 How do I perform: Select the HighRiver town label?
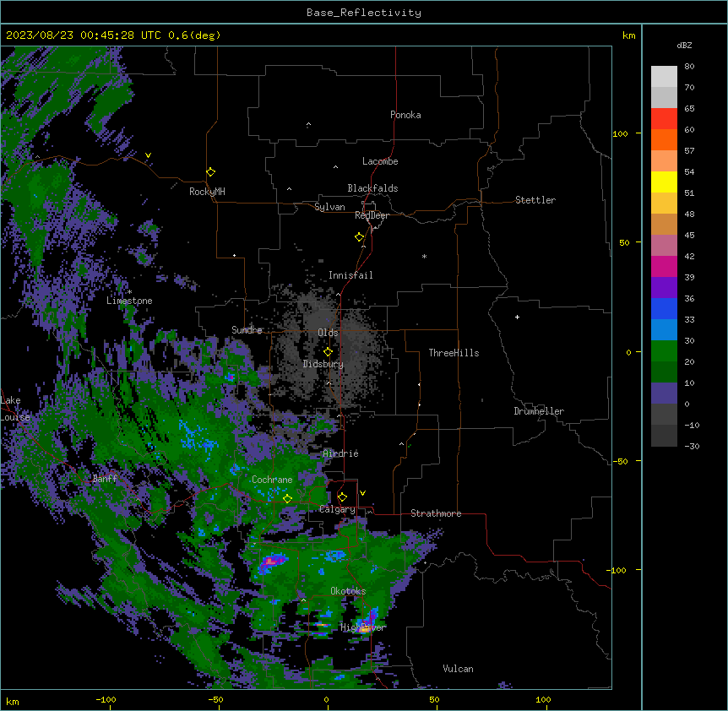point(363,627)
